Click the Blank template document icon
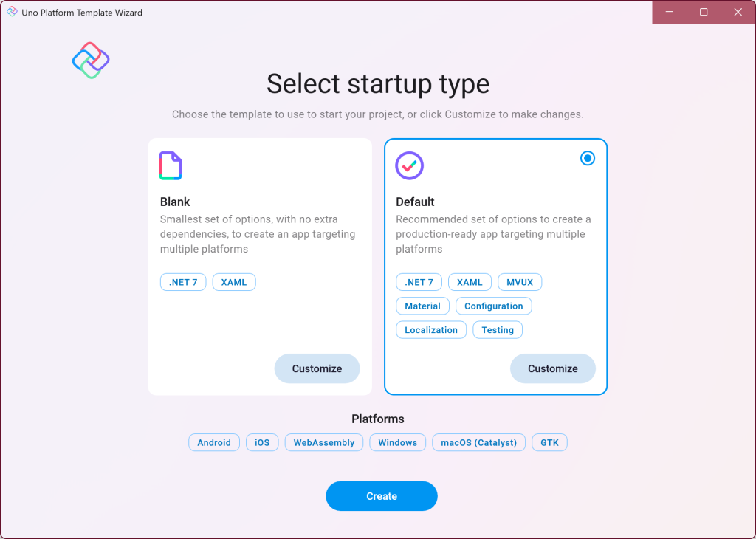The height and width of the screenshot is (539, 756). [x=171, y=166]
